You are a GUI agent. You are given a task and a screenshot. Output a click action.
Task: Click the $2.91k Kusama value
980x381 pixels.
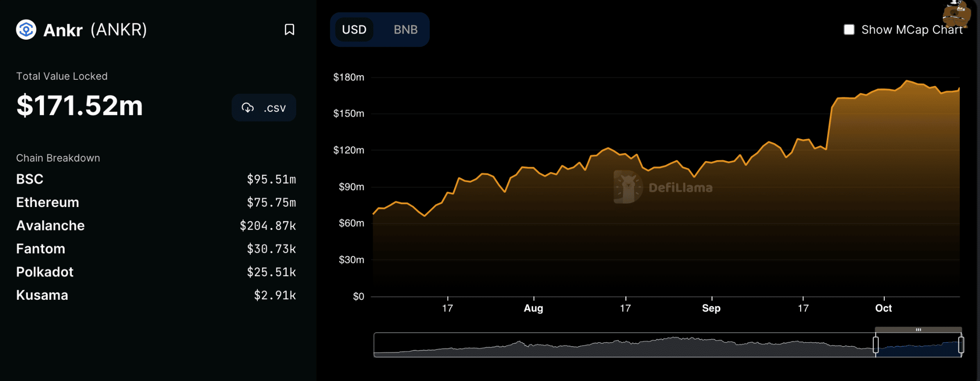(275, 295)
